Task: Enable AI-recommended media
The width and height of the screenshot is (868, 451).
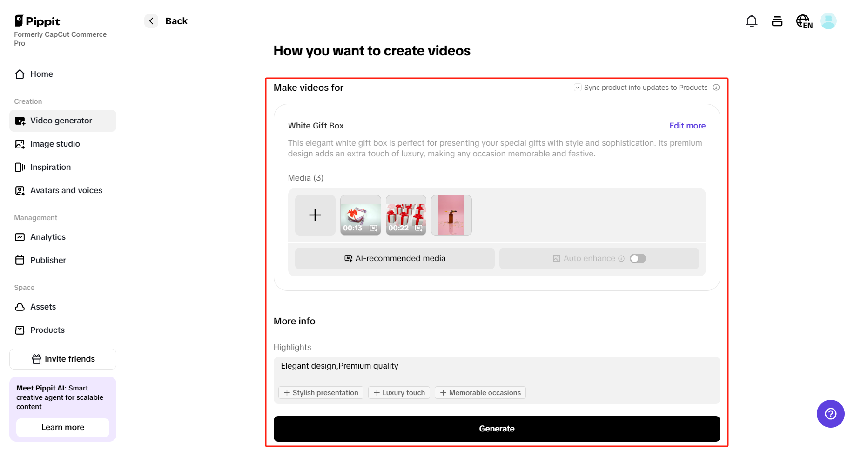Action: [394, 258]
